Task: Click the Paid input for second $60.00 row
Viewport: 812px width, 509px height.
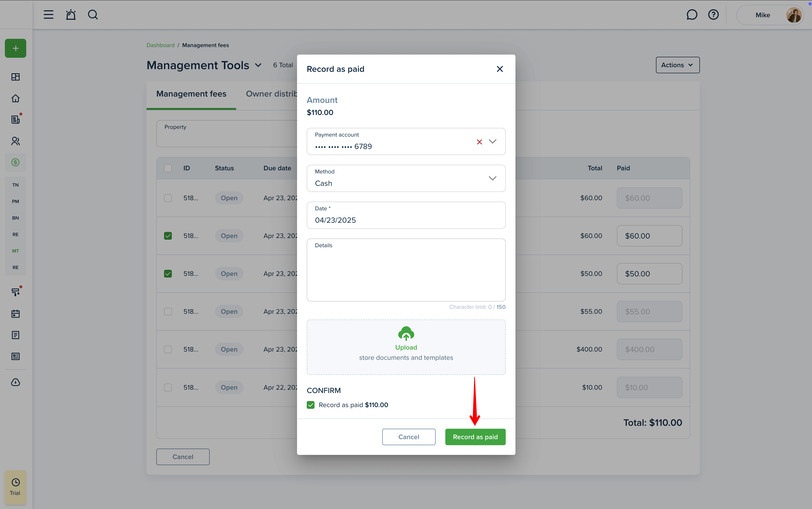Action: tap(649, 236)
